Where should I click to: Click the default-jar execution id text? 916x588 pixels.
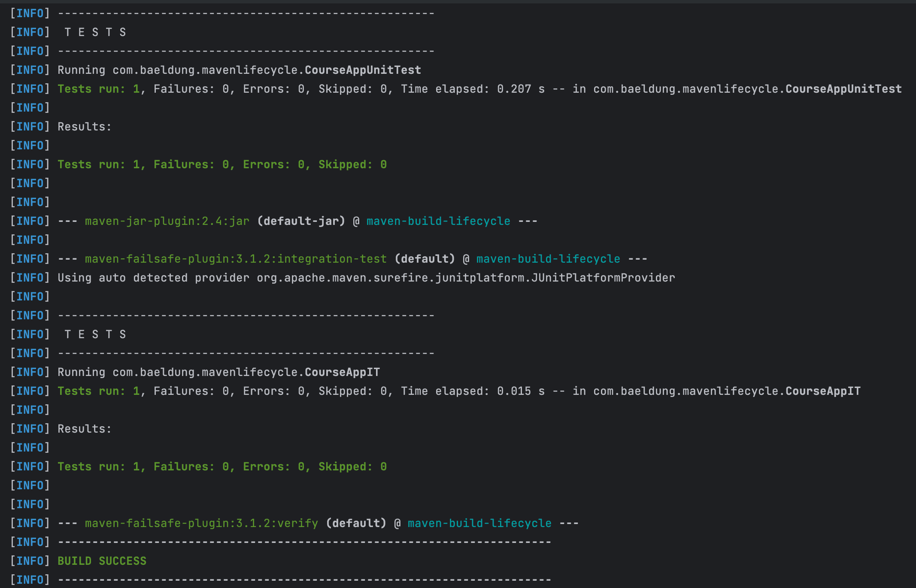(300, 221)
